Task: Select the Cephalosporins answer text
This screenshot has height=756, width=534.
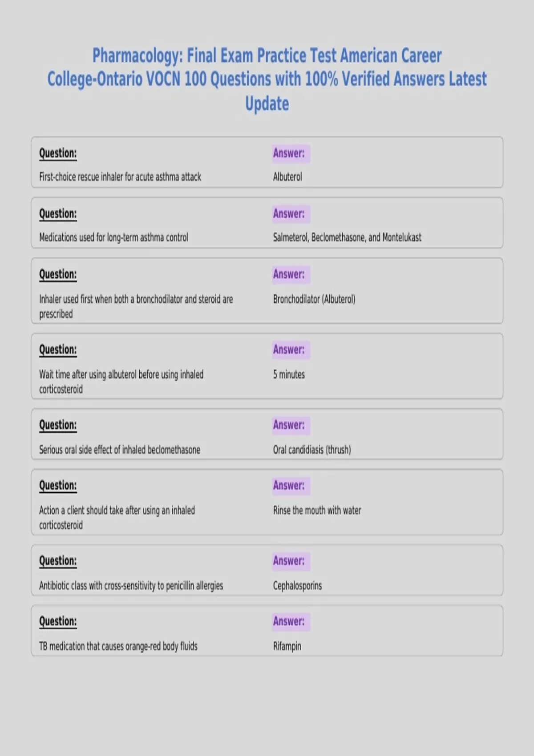Action: point(297,586)
